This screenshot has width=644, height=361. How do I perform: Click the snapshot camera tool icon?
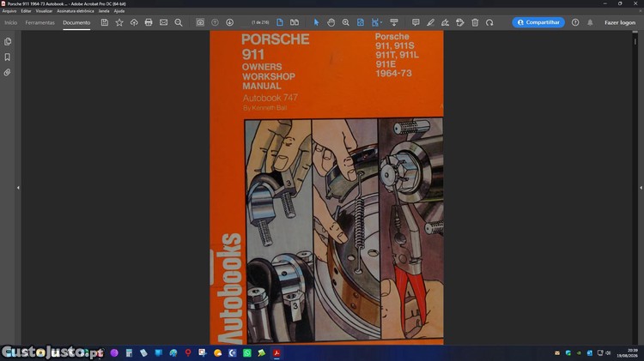coord(200,22)
